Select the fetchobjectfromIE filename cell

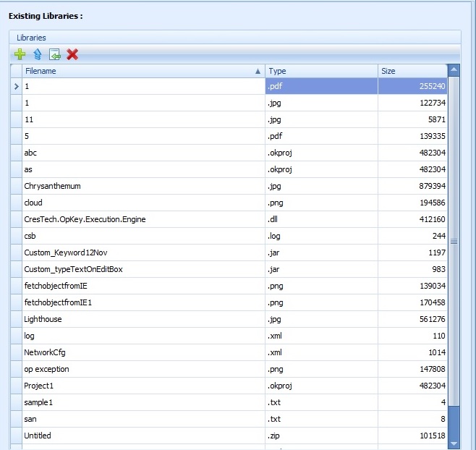click(x=143, y=286)
